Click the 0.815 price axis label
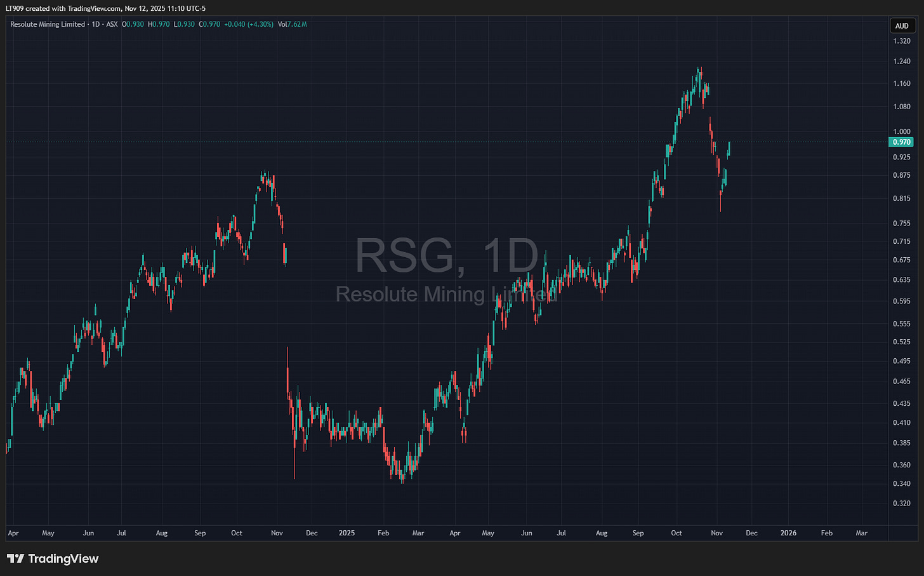 click(902, 198)
